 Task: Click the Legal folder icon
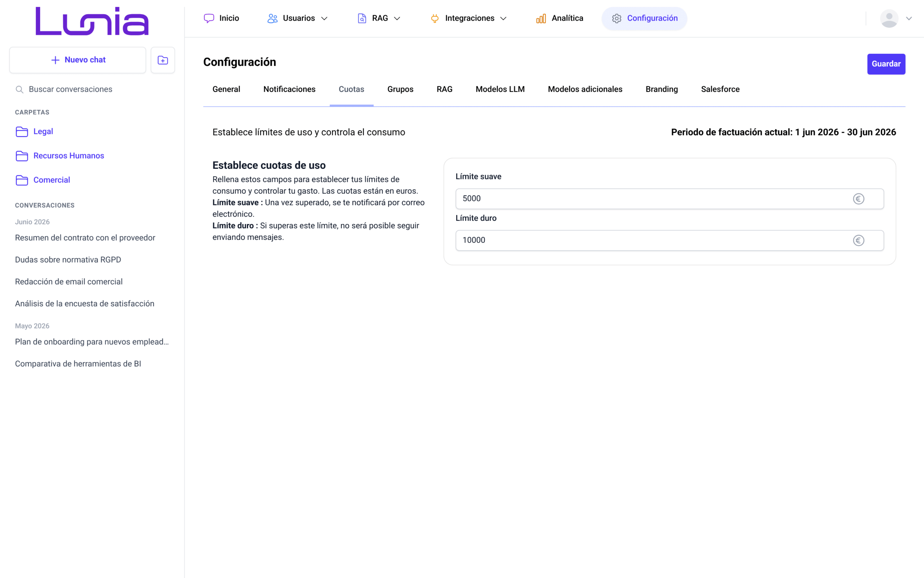click(22, 131)
